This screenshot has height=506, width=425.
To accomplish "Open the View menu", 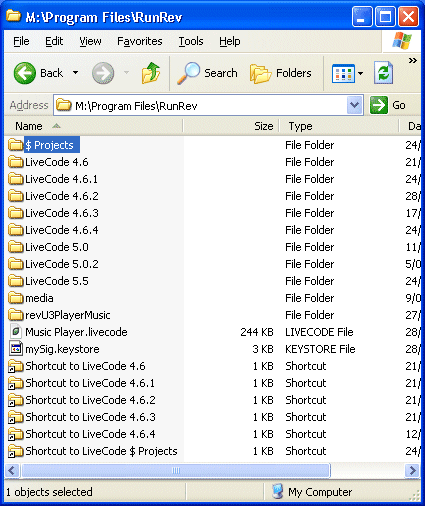I will coord(90,41).
